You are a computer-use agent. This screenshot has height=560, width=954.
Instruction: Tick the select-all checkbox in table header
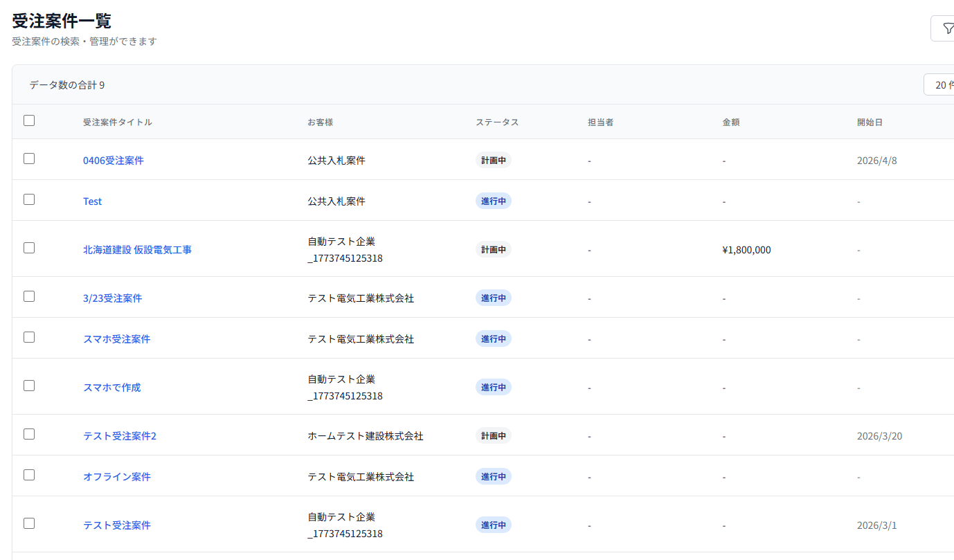(29, 120)
